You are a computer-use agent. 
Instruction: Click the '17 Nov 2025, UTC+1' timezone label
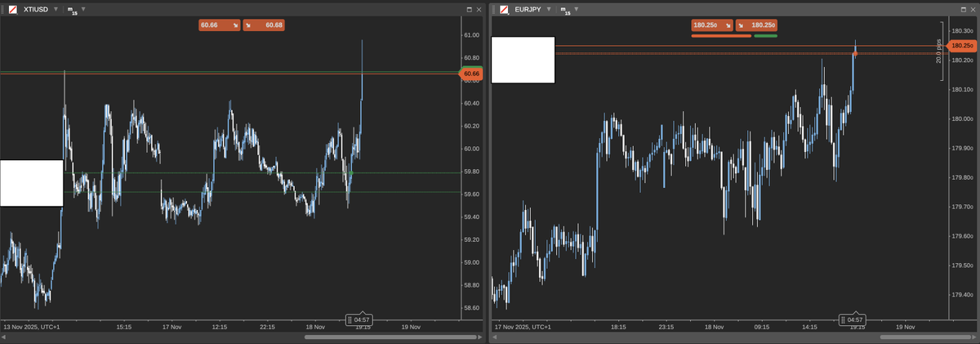[x=524, y=327]
